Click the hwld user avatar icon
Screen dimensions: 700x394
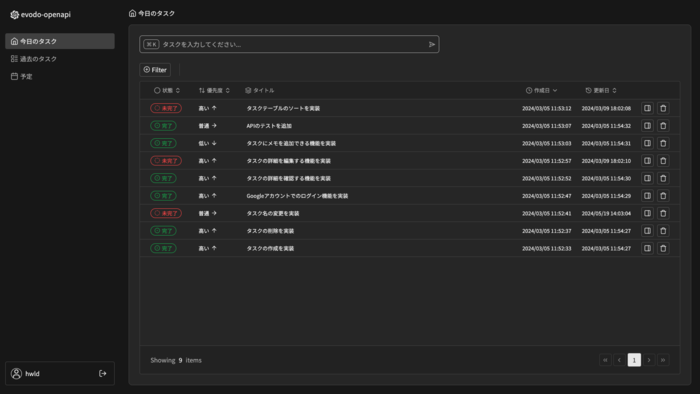17,373
